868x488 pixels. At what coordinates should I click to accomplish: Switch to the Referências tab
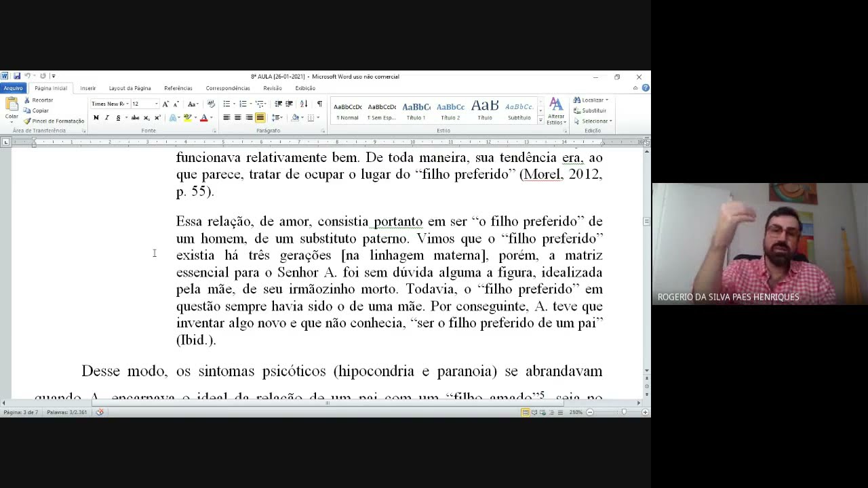tap(178, 88)
